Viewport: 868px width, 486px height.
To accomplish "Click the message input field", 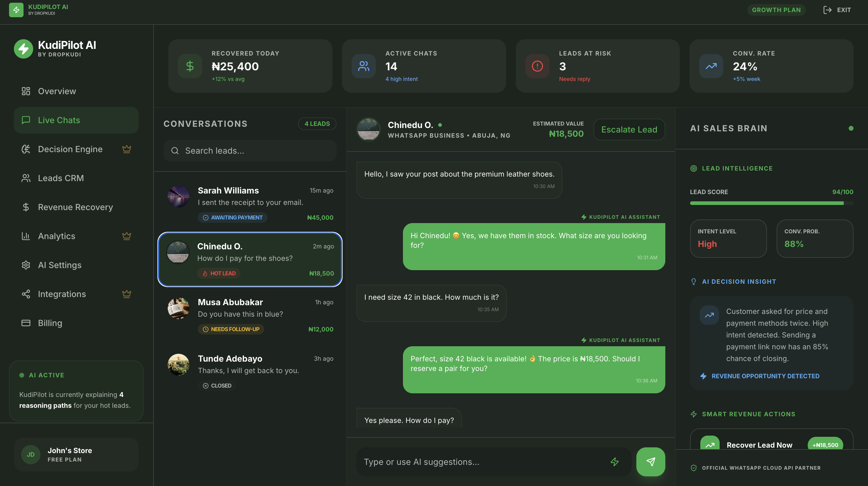I will point(494,462).
